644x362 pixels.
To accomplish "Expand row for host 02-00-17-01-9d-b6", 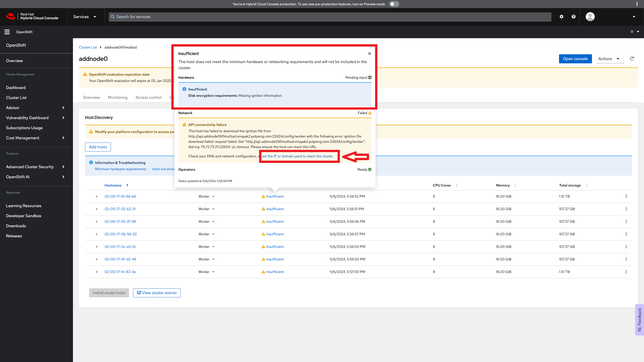I will coord(97,196).
